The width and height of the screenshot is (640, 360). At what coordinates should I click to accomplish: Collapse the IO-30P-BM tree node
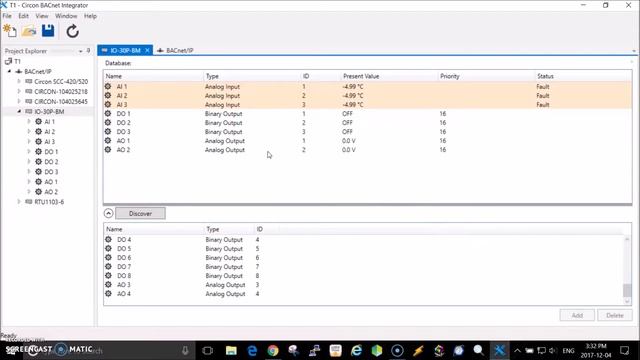[19, 111]
